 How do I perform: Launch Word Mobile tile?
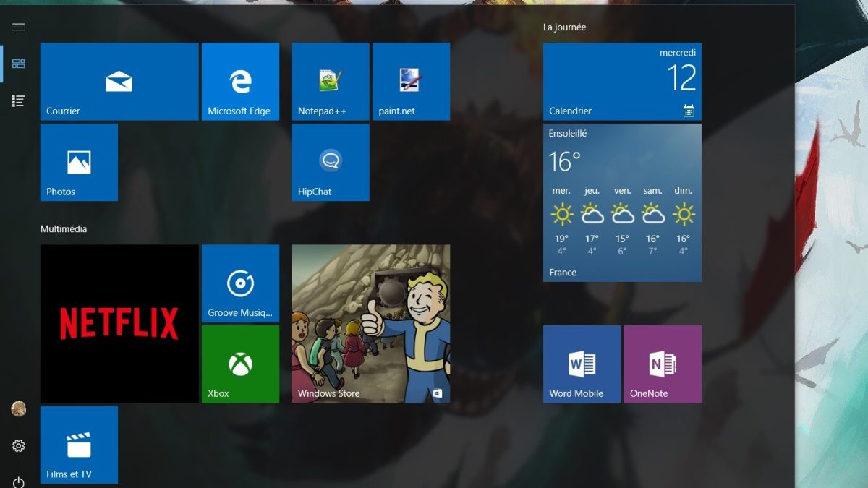pyautogui.click(x=582, y=364)
